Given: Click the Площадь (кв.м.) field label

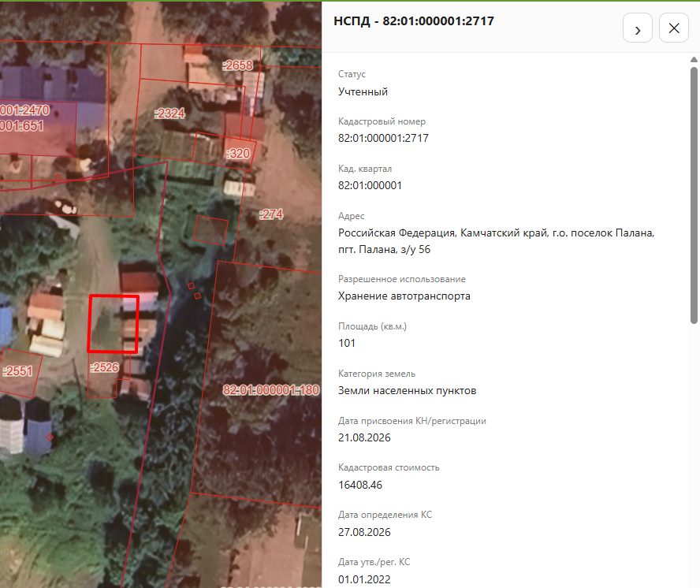Looking at the screenshot, I should 372,326.
